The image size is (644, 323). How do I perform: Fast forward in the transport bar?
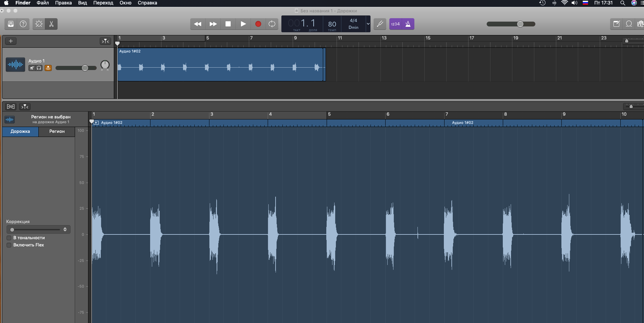[213, 24]
